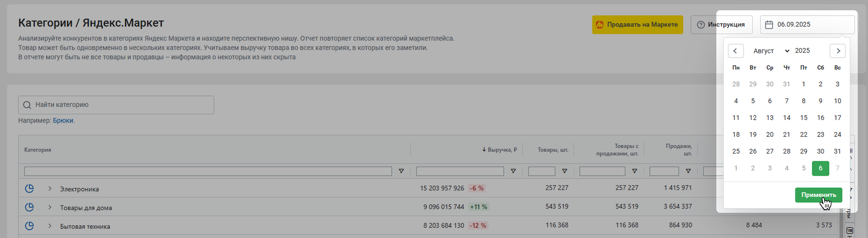Image resolution: width=868 pixels, height=238 pixels.
Task: Open the Инструкция help button
Action: coord(721,24)
